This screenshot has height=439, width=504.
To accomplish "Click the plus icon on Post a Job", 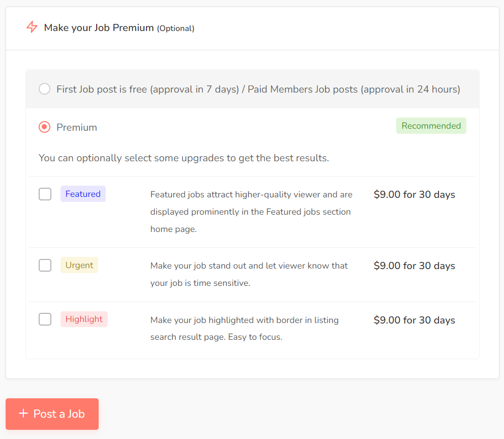I will 23,413.
